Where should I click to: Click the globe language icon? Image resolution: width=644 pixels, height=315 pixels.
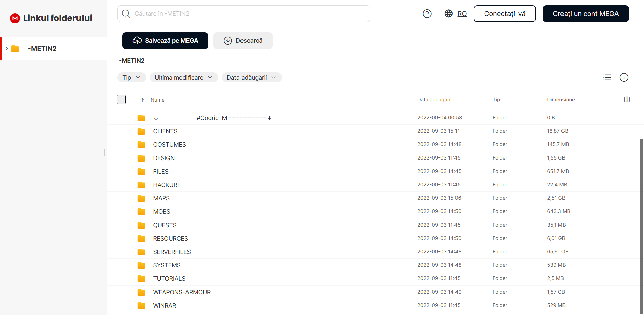pos(449,14)
